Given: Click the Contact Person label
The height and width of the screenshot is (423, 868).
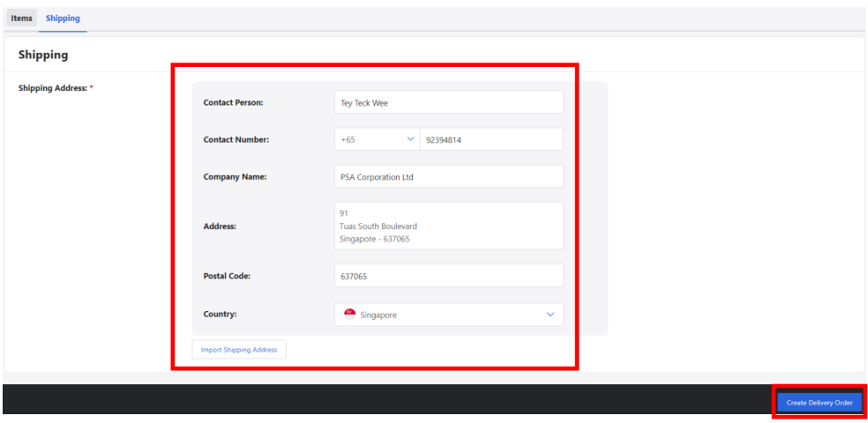Looking at the screenshot, I should (x=233, y=102).
